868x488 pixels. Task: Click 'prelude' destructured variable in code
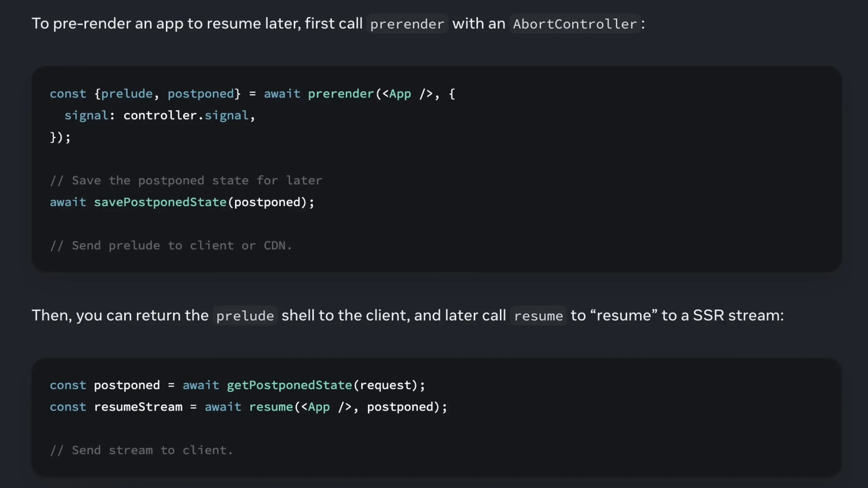click(x=127, y=94)
